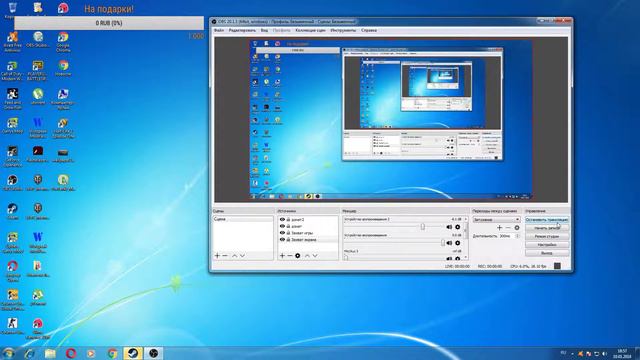Image resolution: width=640 pixels, height=360 pixels.
Task: Open the scene transition type dropdown
Action: (x=496, y=220)
